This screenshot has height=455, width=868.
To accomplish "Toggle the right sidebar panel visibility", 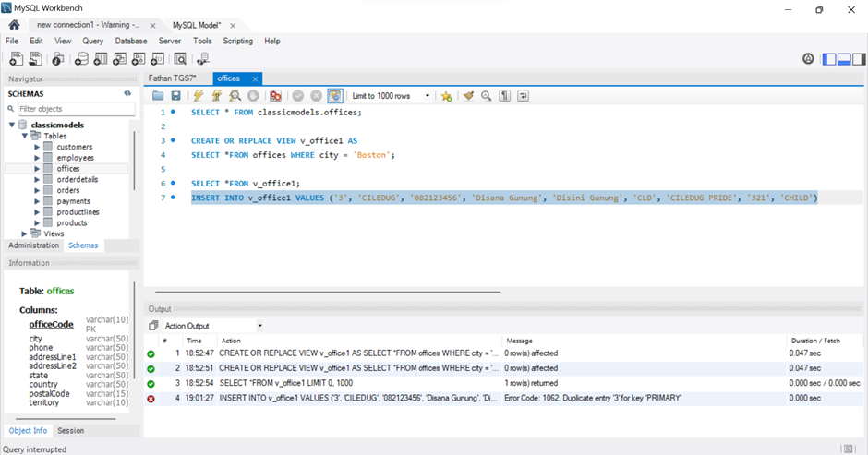I will tap(859, 59).
